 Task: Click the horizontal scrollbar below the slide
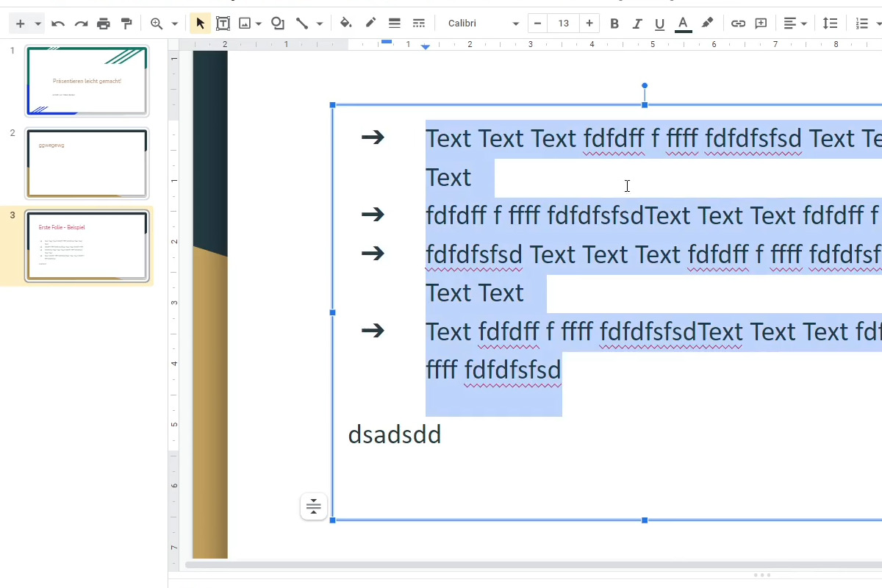coord(533,565)
